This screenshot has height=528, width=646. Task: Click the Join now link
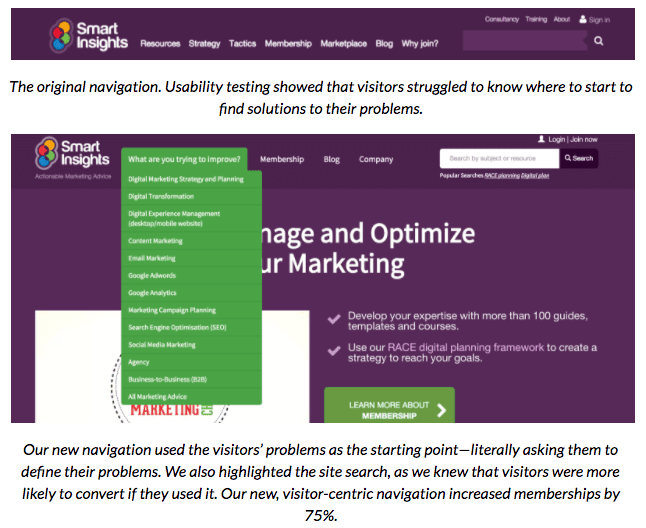click(x=583, y=140)
